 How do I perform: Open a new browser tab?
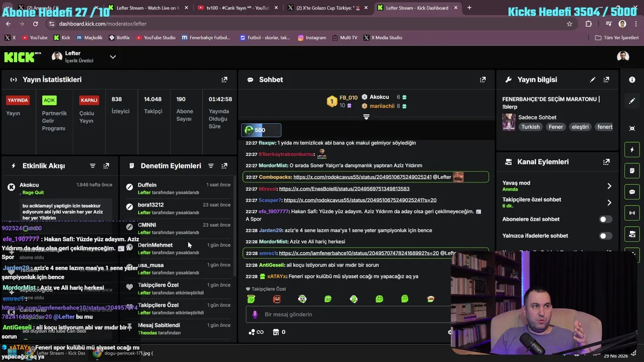[469, 8]
